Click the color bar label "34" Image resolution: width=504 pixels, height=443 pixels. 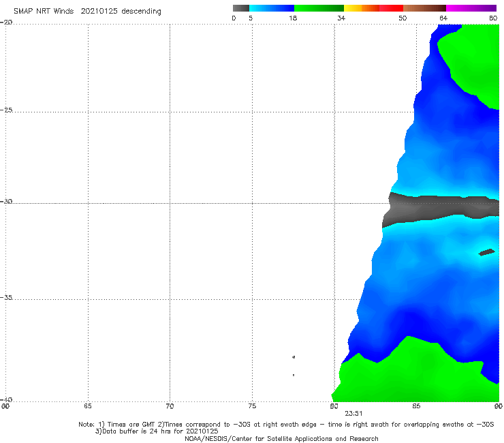click(341, 18)
